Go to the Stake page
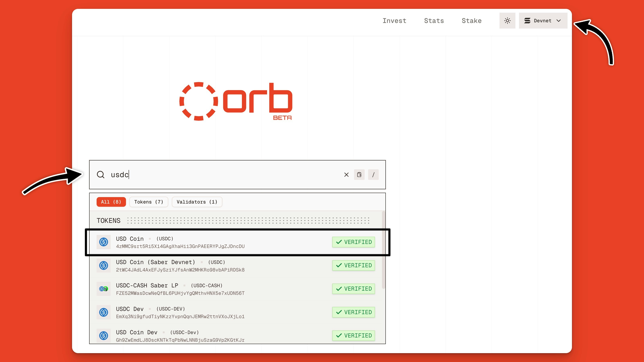Screen dimensions: 644x362 pos(472,21)
